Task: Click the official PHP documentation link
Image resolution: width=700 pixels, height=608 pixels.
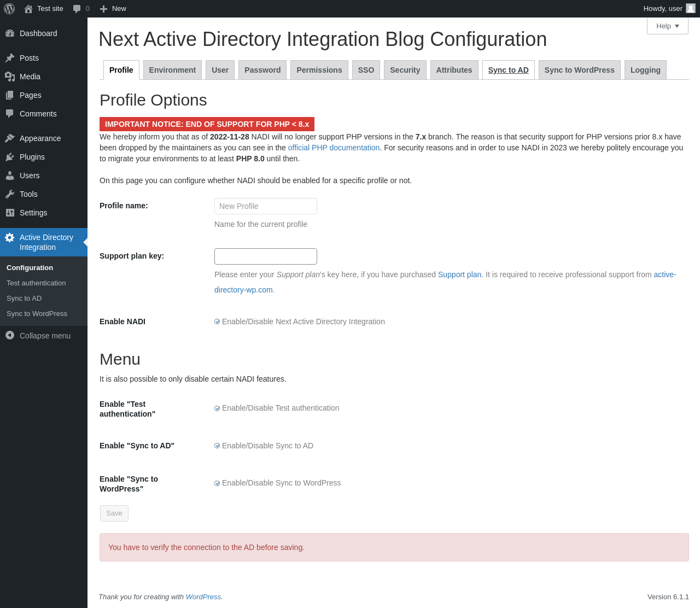Action: (x=334, y=148)
